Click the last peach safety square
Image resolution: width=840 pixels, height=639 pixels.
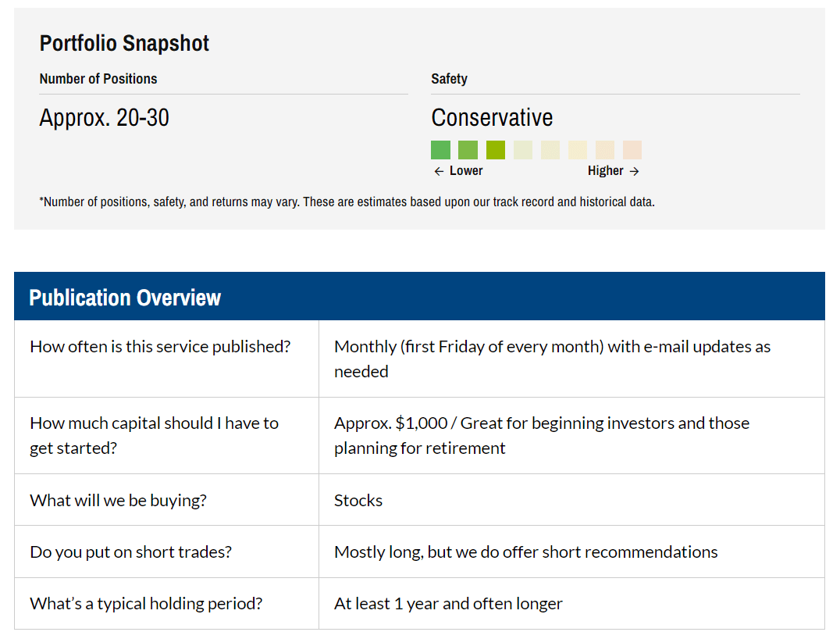pyautogui.click(x=632, y=150)
